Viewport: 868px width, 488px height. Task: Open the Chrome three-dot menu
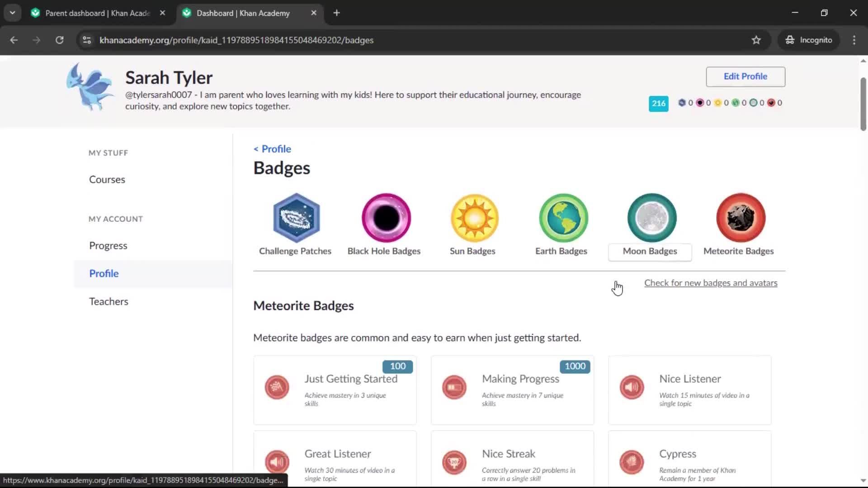(x=854, y=40)
